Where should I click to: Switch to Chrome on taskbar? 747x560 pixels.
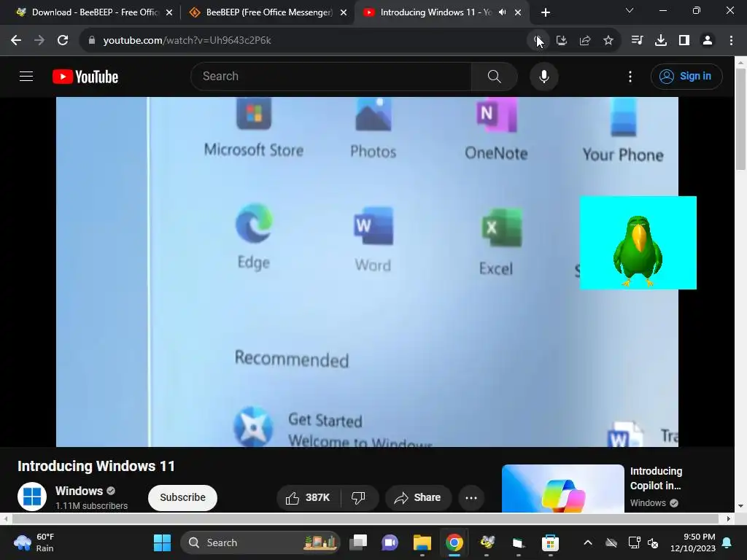(454, 542)
